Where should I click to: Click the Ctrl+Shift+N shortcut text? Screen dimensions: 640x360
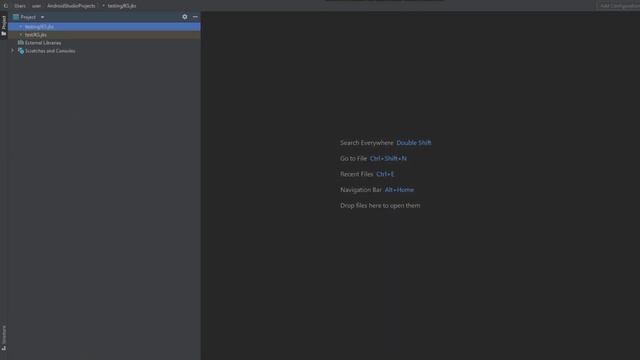click(x=388, y=158)
